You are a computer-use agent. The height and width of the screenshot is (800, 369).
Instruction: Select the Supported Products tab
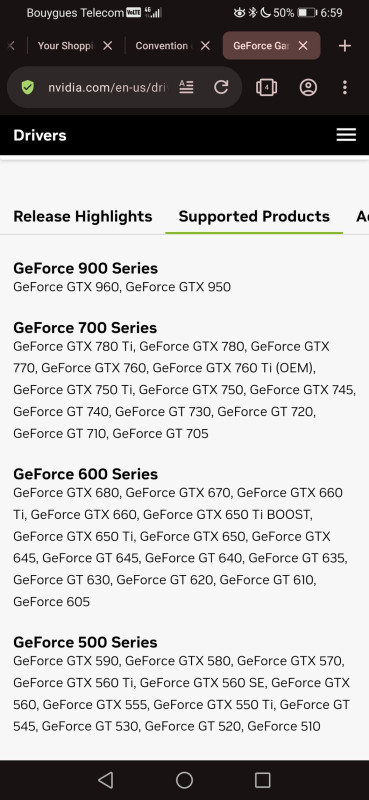point(254,216)
